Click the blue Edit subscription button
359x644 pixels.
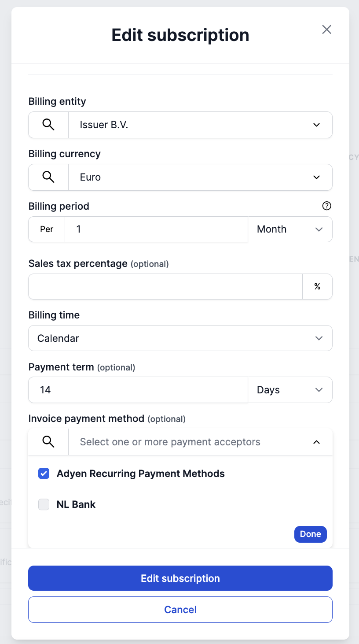click(x=180, y=578)
